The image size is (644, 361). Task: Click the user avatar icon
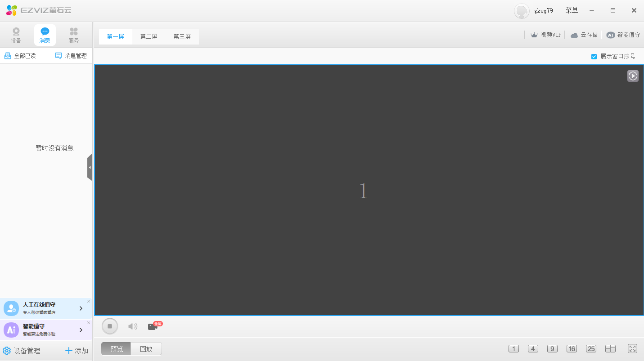pyautogui.click(x=522, y=11)
